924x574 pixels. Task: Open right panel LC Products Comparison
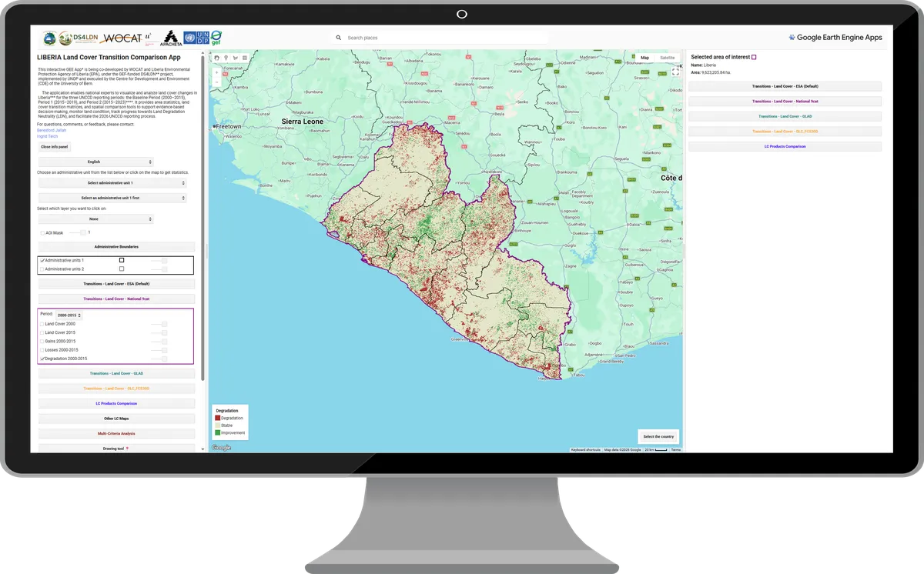point(785,146)
